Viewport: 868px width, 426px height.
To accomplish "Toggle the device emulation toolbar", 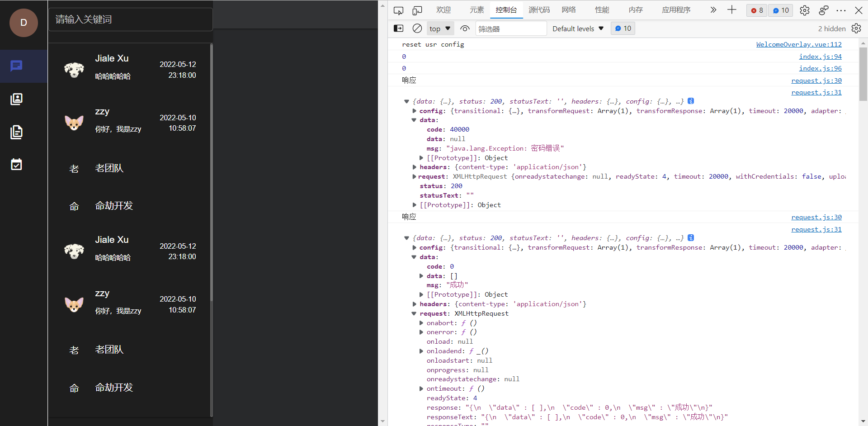I will point(417,10).
